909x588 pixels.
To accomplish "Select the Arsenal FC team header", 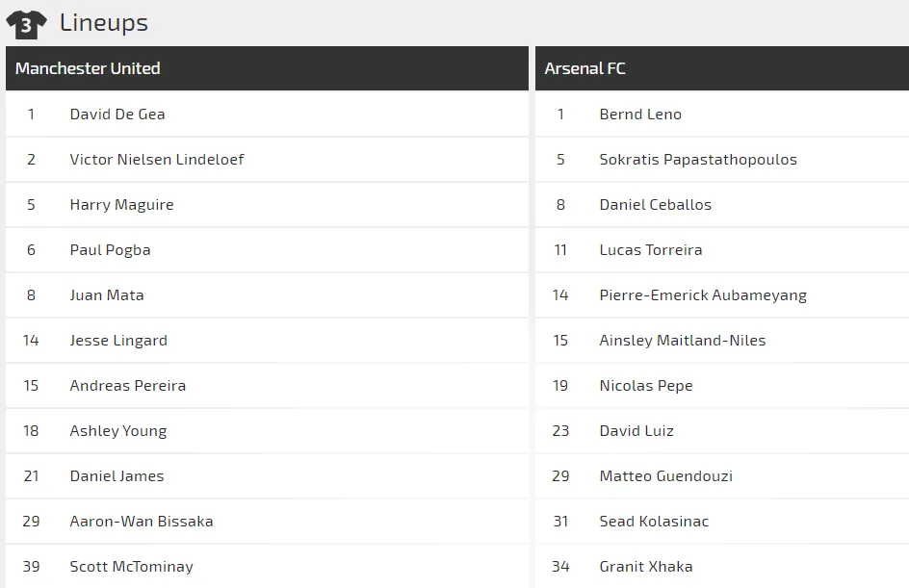I will [x=584, y=68].
